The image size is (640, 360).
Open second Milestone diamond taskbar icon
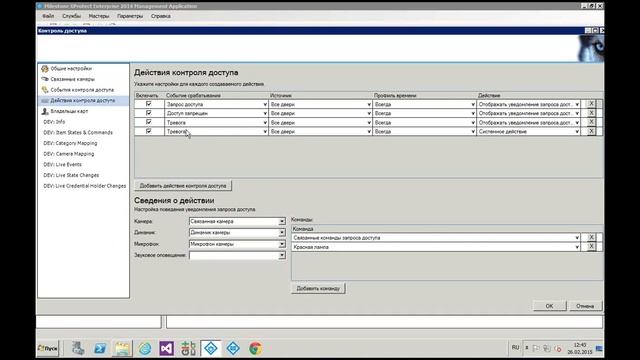pyautogui.click(x=233, y=348)
